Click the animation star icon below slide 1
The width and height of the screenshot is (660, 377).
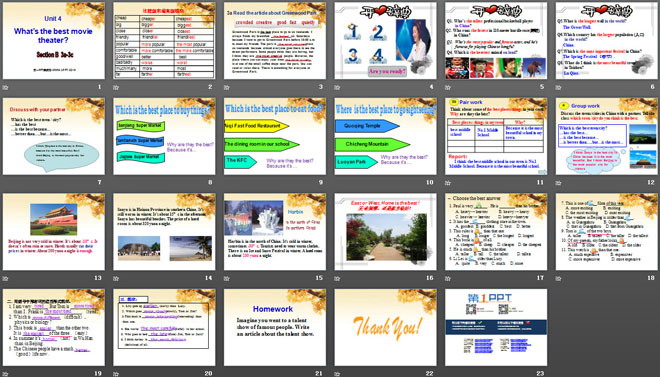(x=5, y=88)
